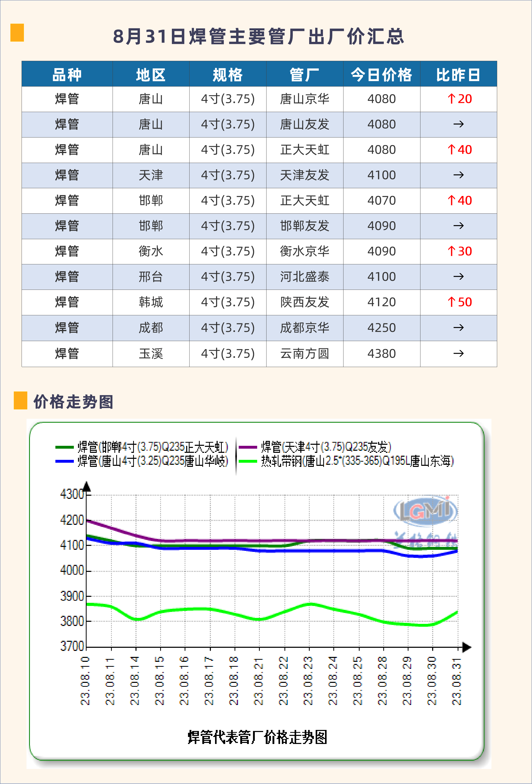This screenshot has width=532, height=784.
Task: Click the flat arrow in 唐山友发 row
Action: point(458,124)
